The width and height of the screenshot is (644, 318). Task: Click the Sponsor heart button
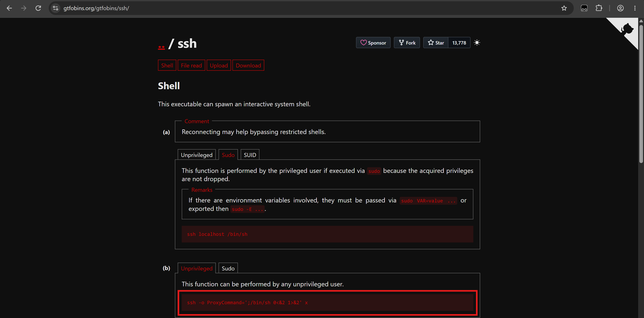click(373, 42)
